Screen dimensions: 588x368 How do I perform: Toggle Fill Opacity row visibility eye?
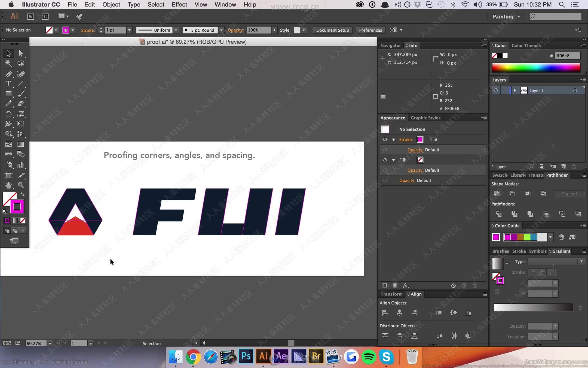coord(385,170)
